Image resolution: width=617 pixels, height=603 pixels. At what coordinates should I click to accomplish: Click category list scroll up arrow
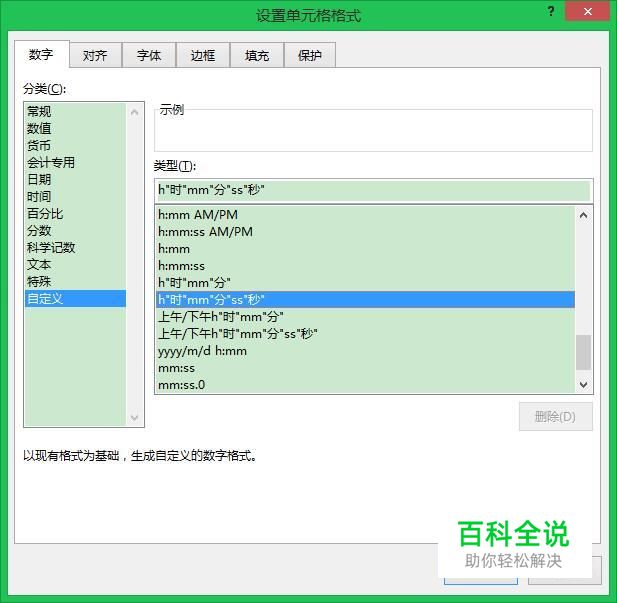[x=135, y=112]
